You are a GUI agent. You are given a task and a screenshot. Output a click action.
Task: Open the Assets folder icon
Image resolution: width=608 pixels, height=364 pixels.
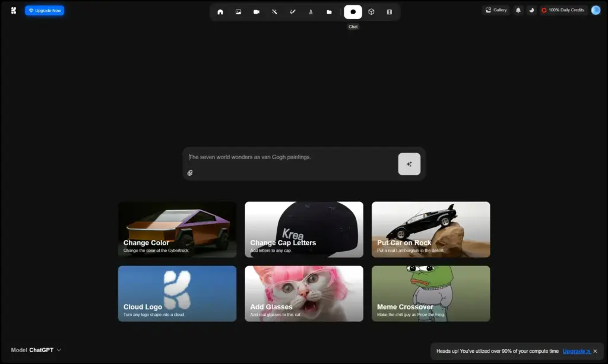[329, 12]
